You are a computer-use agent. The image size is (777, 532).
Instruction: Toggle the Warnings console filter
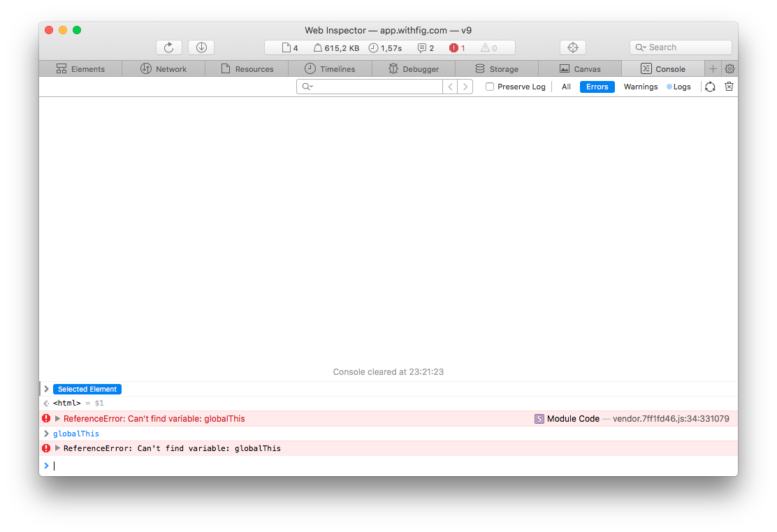tap(640, 86)
